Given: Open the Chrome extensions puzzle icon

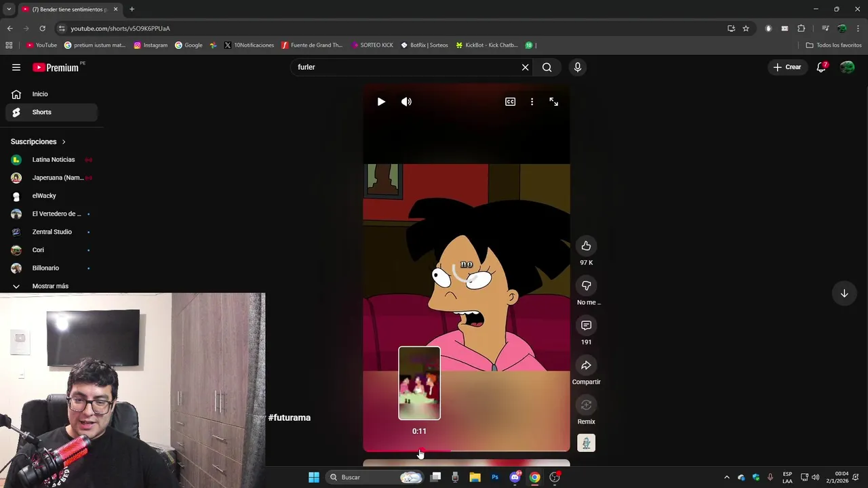Looking at the screenshot, I should click(801, 28).
